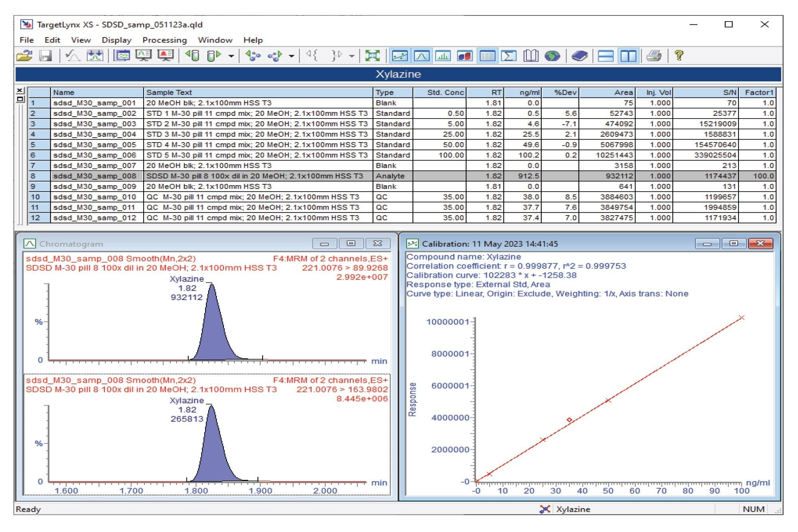Toggle the chromatogram window button
Image resolution: width=798 pixels, height=532 pixels.
[x=421, y=56]
